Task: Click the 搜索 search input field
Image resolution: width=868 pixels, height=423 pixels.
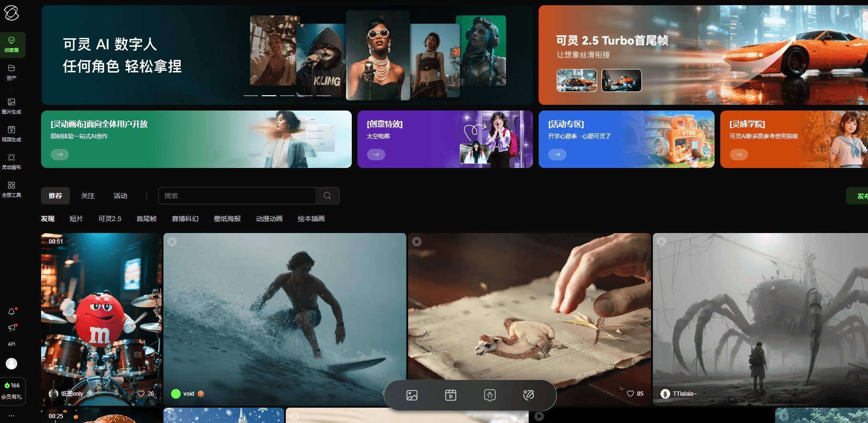Action: (x=237, y=196)
